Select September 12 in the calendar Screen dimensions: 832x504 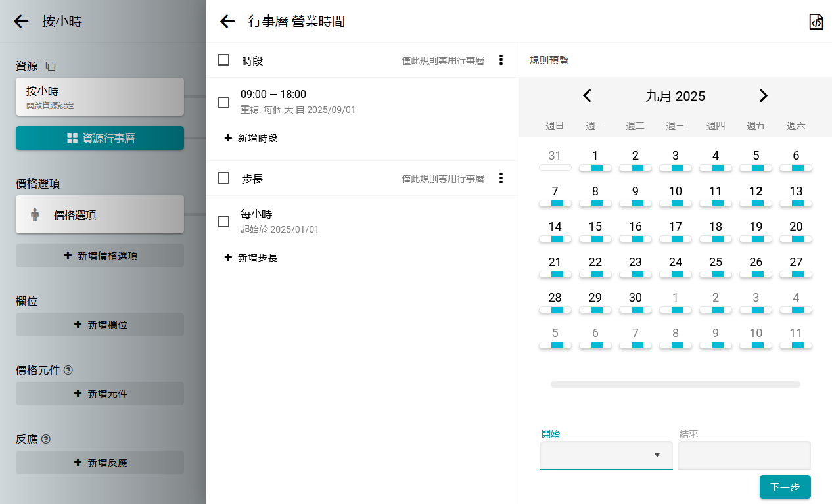coord(756,192)
